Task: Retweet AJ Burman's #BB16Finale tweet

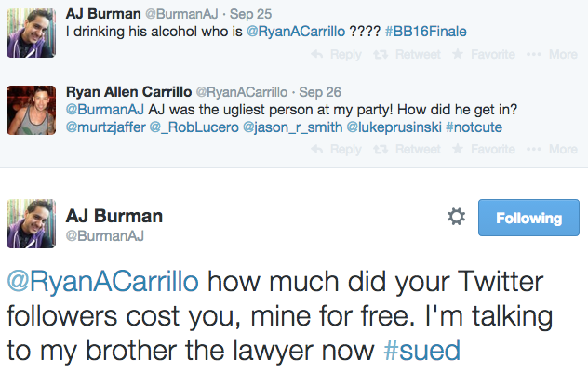Action: (x=407, y=55)
